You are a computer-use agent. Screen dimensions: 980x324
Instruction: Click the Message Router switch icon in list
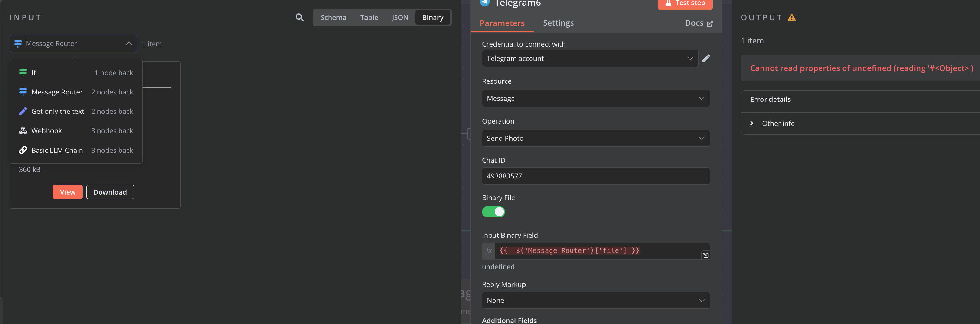point(23,92)
